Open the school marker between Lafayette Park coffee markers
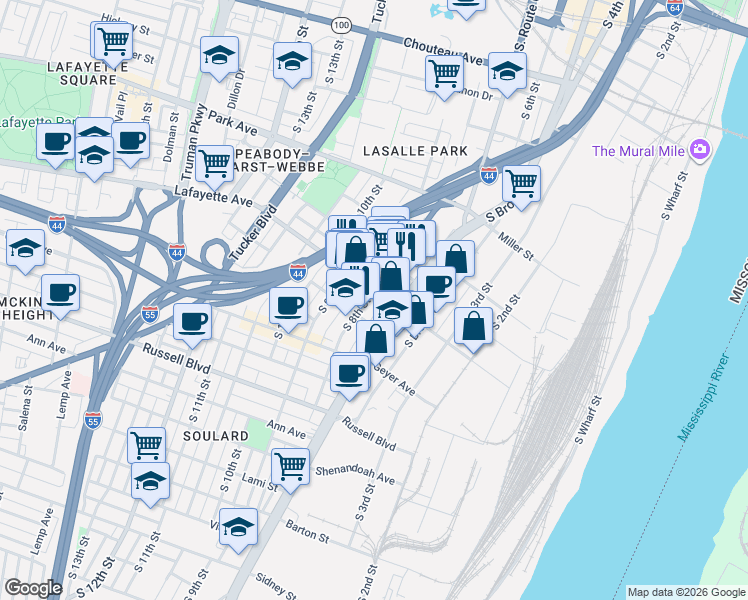 94,155
